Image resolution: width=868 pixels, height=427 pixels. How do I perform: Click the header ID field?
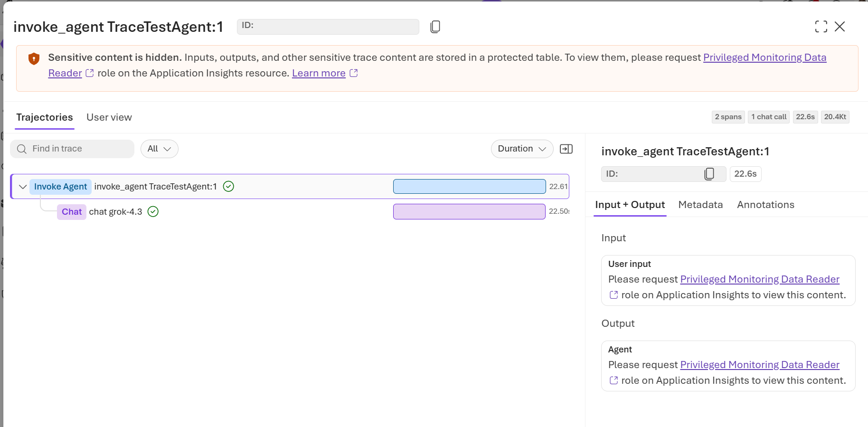point(328,27)
